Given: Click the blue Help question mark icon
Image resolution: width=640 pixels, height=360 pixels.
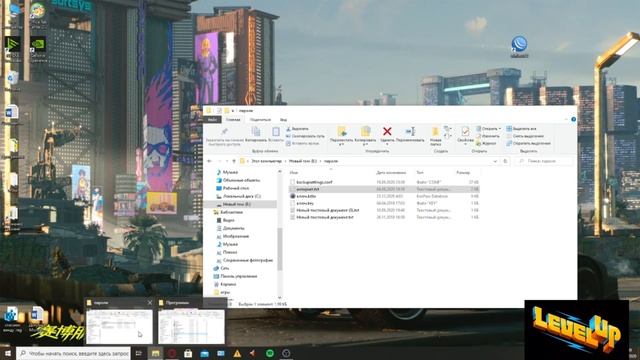Looking at the screenshot, I should pos(573,119).
